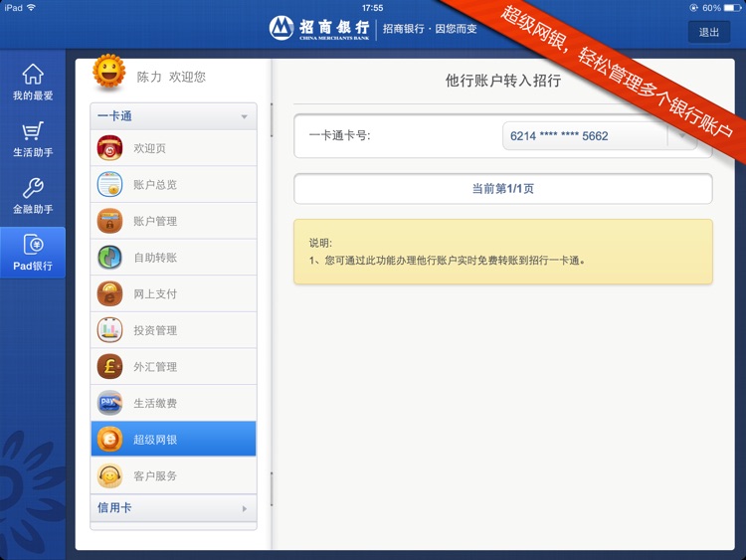Click the 超级网银 orange e icon
This screenshot has height=560, width=746.
[109, 439]
